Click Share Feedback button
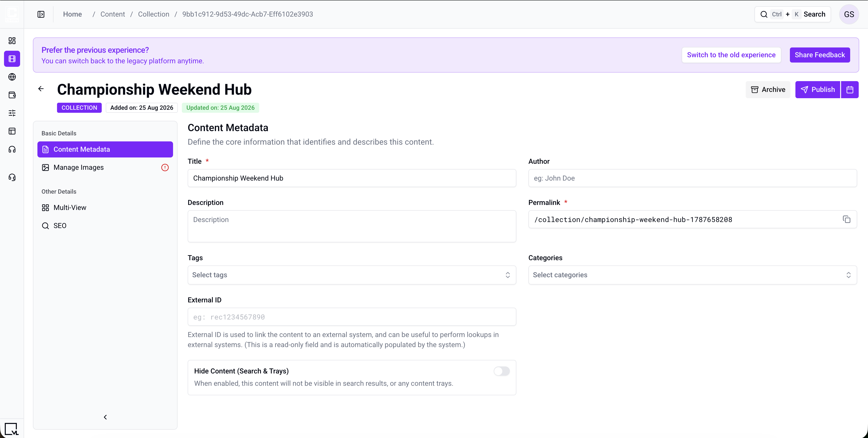The height and width of the screenshot is (438, 868). coord(820,55)
